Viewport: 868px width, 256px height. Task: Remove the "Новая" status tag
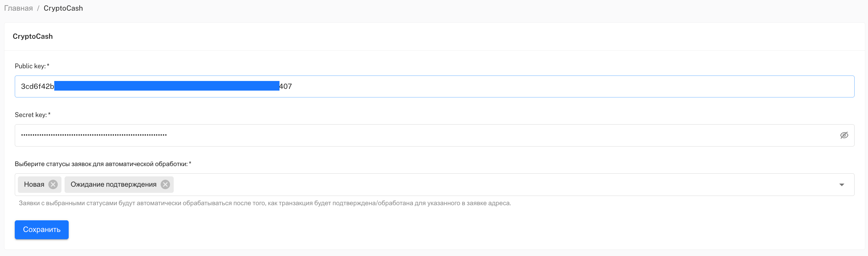tap(53, 185)
